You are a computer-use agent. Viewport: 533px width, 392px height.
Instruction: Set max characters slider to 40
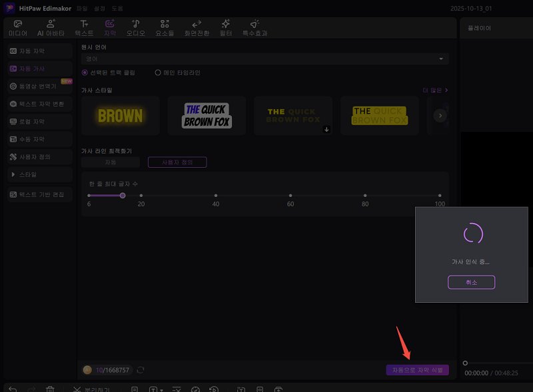coord(215,196)
